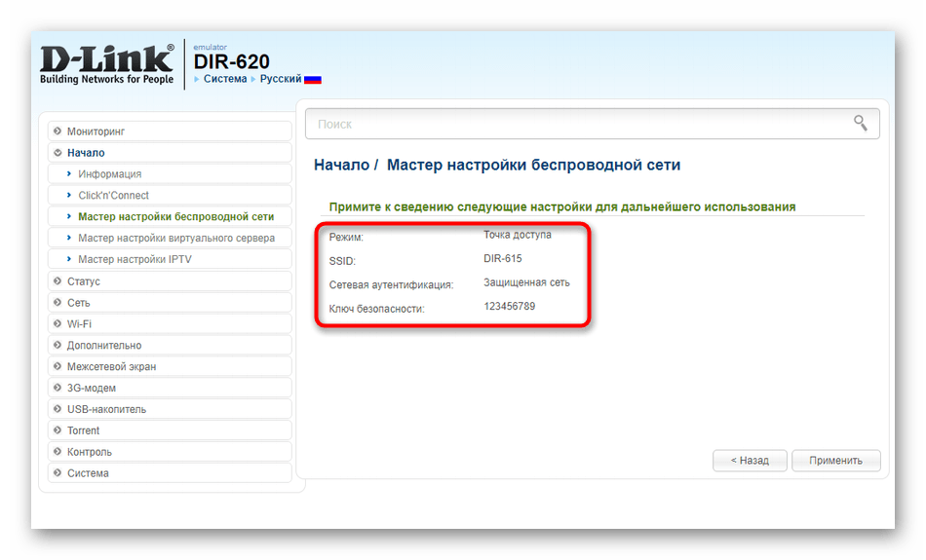Open the Система dropdown in header
This screenshot has height=560, width=926.
pos(225,79)
